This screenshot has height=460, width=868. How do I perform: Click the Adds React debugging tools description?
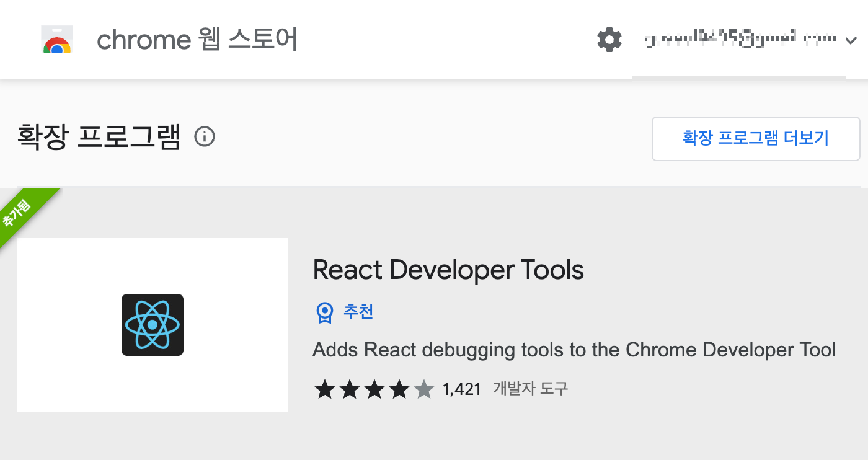[x=574, y=350]
